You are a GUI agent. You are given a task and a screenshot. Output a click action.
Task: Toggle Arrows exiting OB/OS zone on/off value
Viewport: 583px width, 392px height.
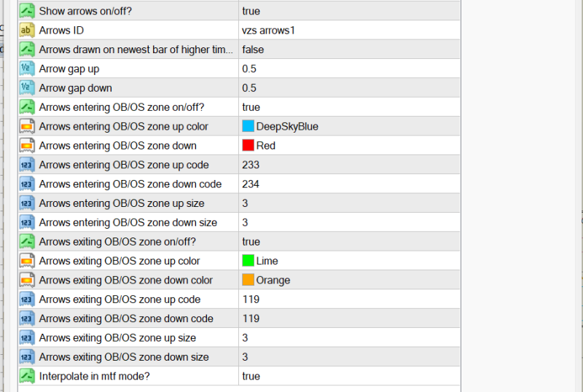pyautogui.click(x=349, y=241)
